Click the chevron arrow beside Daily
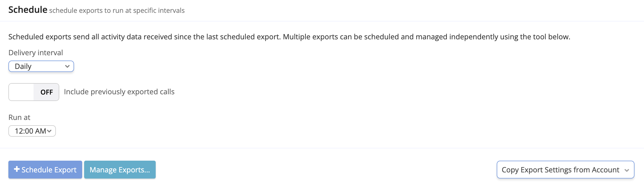This screenshot has width=644, height=188. click(67, 66)
